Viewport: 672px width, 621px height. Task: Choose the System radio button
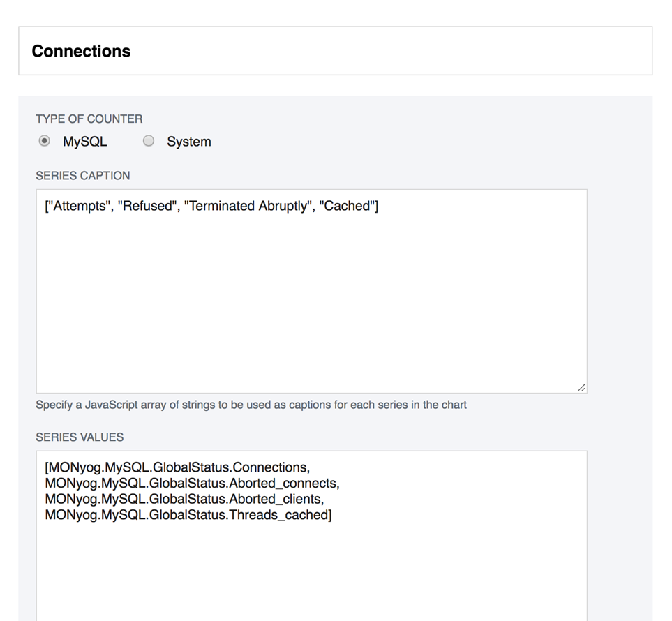point(149,141)
